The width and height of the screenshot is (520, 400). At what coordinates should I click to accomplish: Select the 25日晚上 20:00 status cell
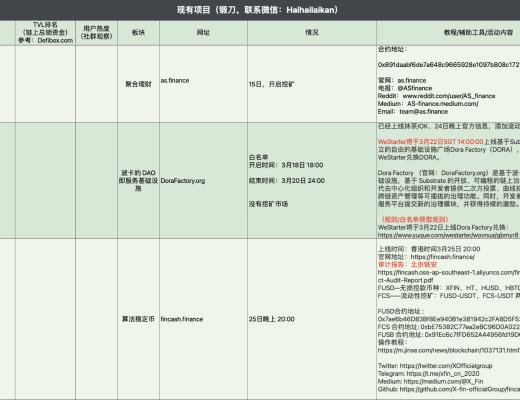[x=312, y=319]
